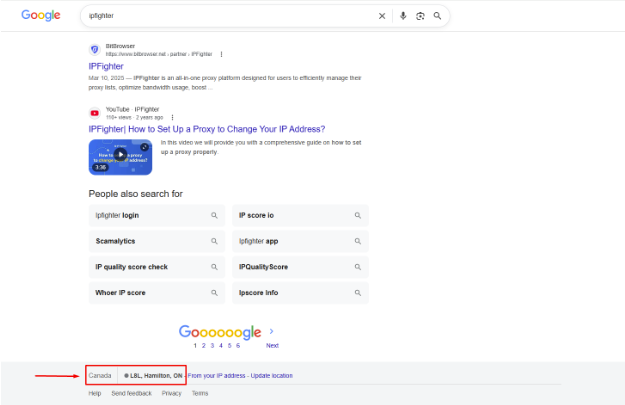Go to results page 4
Viewport: 625px width, 405px height.
coord(221,346)
